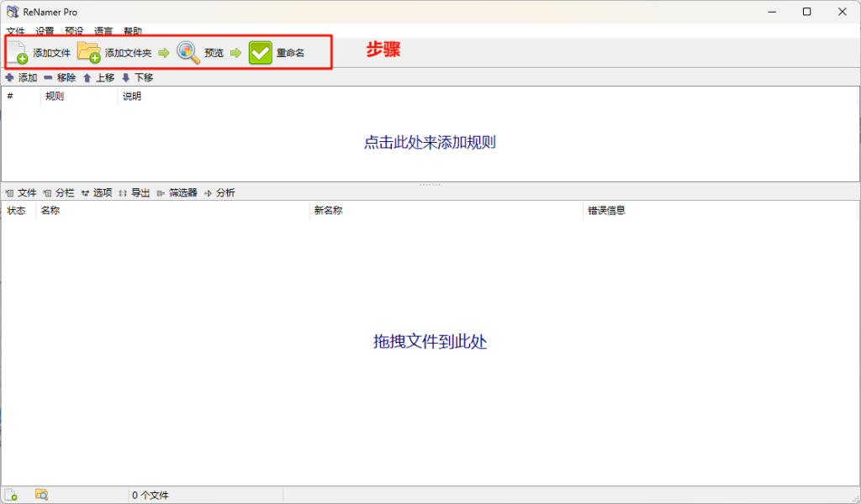Click the Add Folder (添加文件夹) icon
This screenshot has width=861, height=504.
click(x=89, y=53)
